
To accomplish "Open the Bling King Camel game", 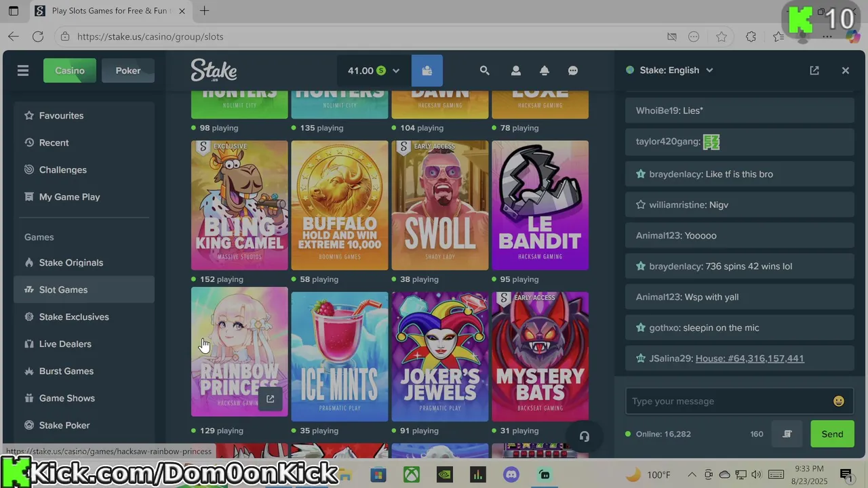I will [x=239, y=205].
